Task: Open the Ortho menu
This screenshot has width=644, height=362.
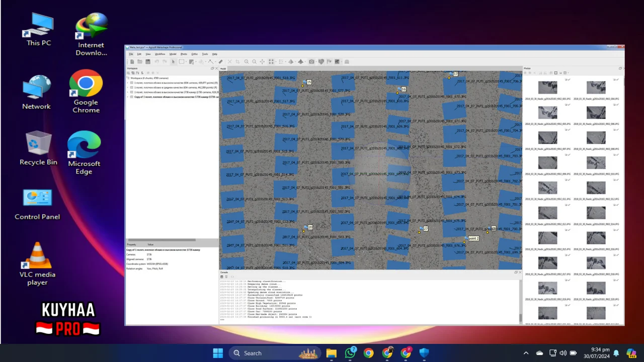Action: pos(194,54)
